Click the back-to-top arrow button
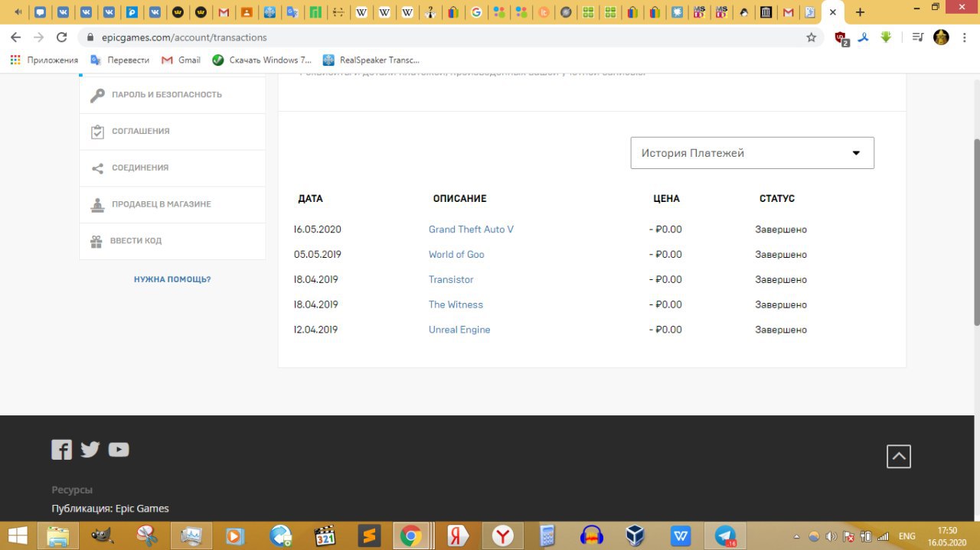 (898, 457)
